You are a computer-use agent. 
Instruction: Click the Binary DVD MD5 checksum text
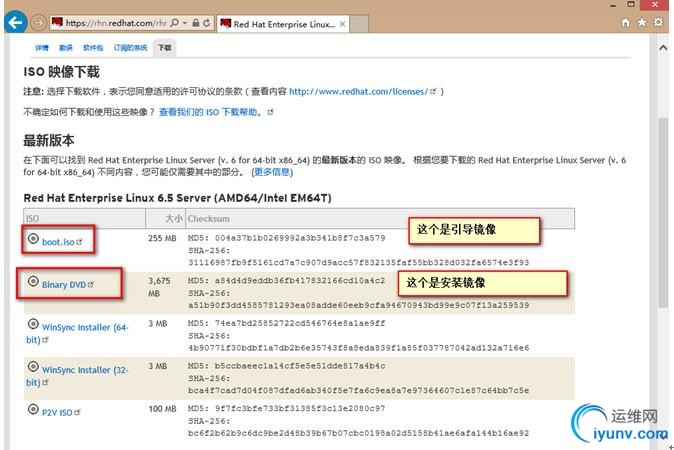pos(287,281)
